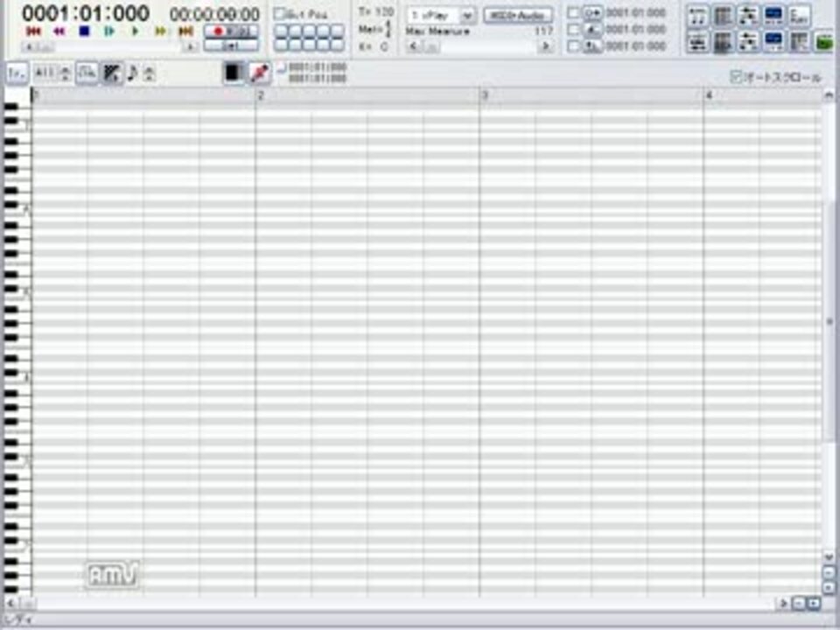
Task: Click the red rewind-to-start transport button
Action: coord(34,31)
